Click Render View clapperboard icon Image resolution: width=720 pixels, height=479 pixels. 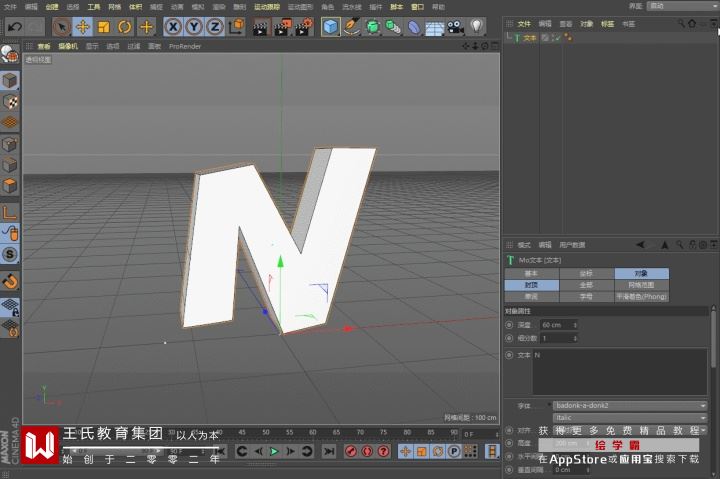click(x=260, y=27)
